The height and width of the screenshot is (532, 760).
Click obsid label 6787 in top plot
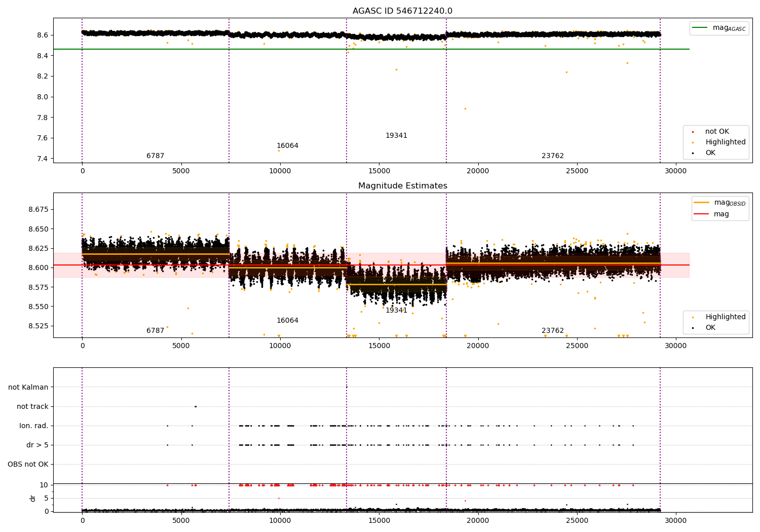coord(156,156)
